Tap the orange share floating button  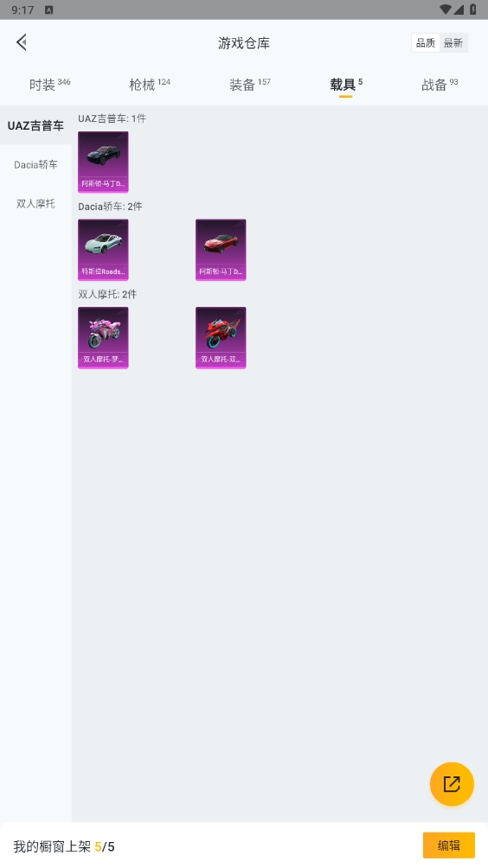coord(452,784)
